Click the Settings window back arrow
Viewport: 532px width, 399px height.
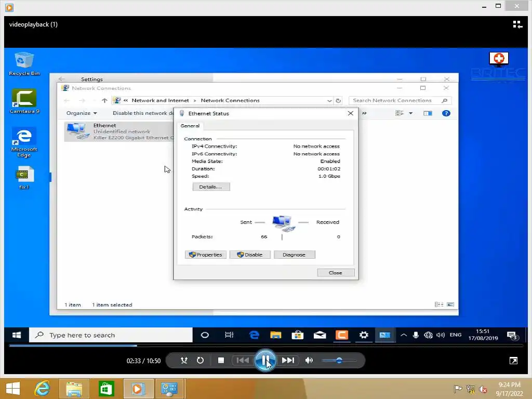(x=61, y=79)
